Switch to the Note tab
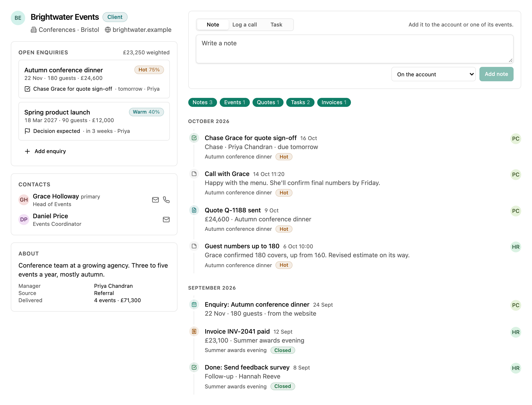Screen dimensions: 532x405 click(213, 25)
